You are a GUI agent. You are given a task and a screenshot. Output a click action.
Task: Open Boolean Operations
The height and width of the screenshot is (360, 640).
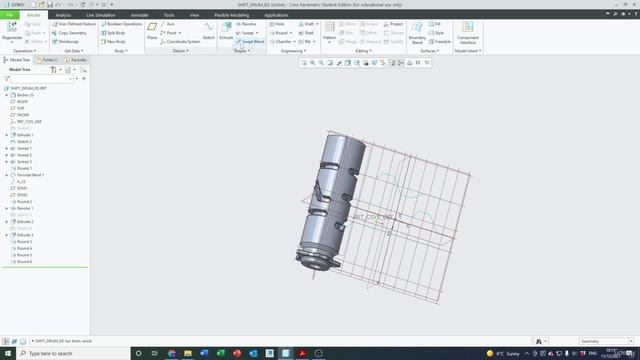pyautogui.click(x=121, y=24)
